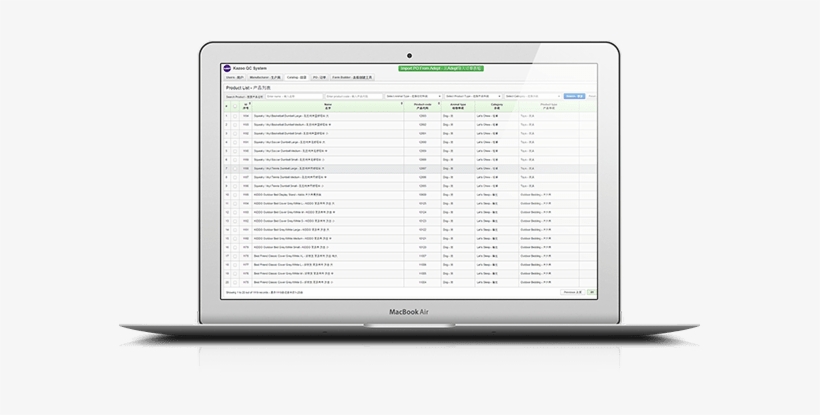Screen dimensions: 820x415
Task: Click the Enter product code field
Action: click(x=353, y=97)
